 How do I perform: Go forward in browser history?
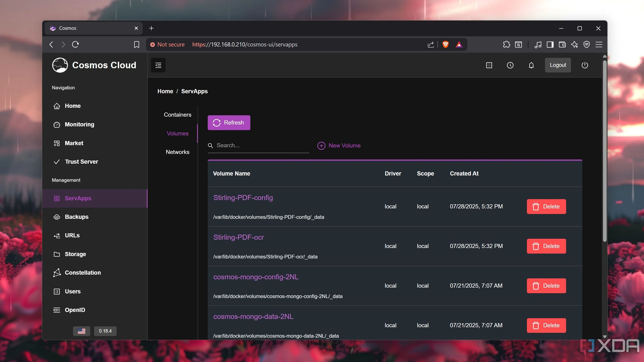[x=63, y=44]
